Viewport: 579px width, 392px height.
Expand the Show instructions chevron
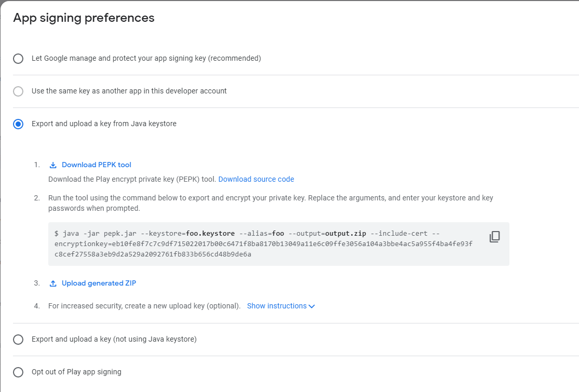click(x=312, y=306)
